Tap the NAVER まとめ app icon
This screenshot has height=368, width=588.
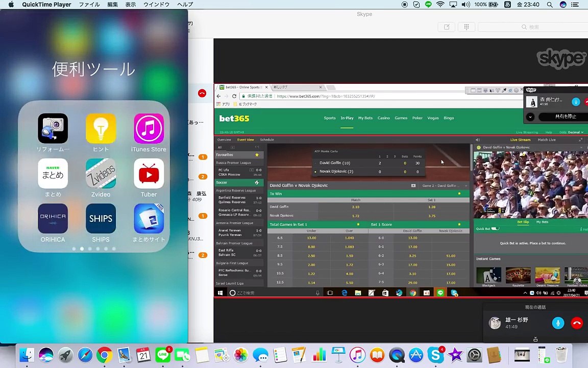coord(53,173)
